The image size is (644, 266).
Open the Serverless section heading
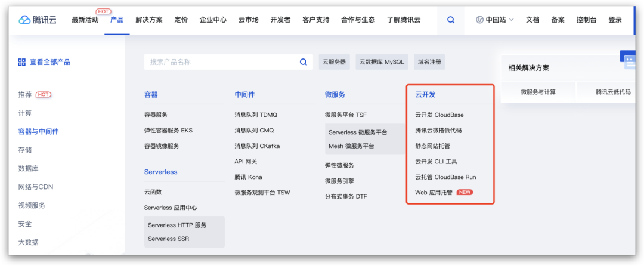[160, 172]
